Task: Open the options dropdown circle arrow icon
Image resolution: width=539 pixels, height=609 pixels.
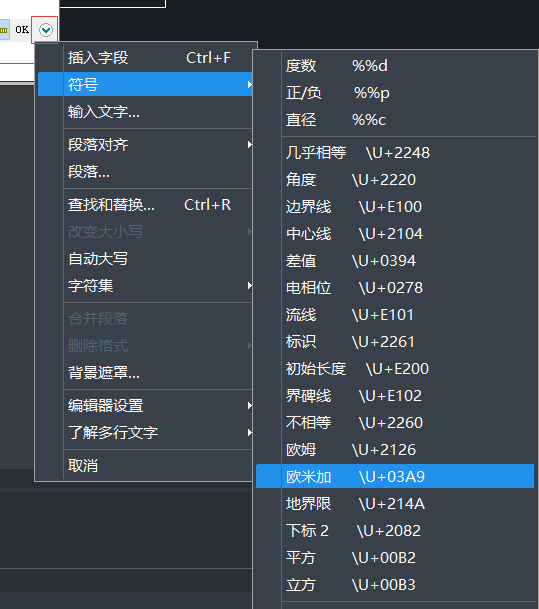Action: pyautogui.click(x=46, y=30)
